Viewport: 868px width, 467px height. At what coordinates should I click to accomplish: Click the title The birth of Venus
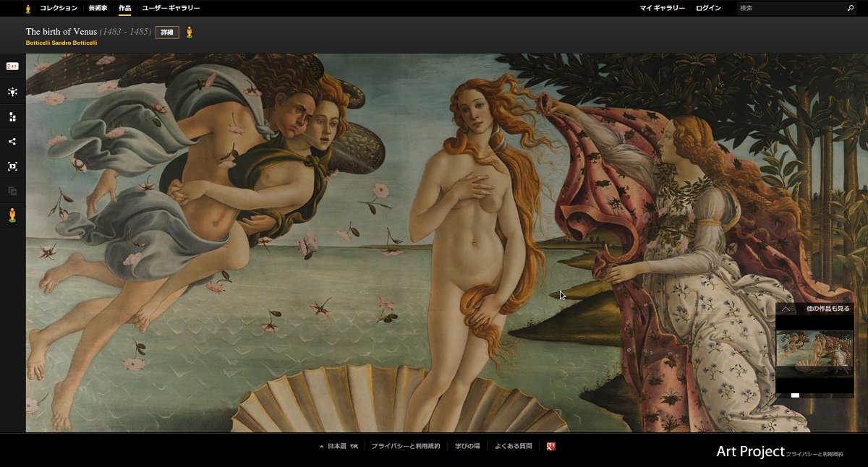click(x=61, y=32)
